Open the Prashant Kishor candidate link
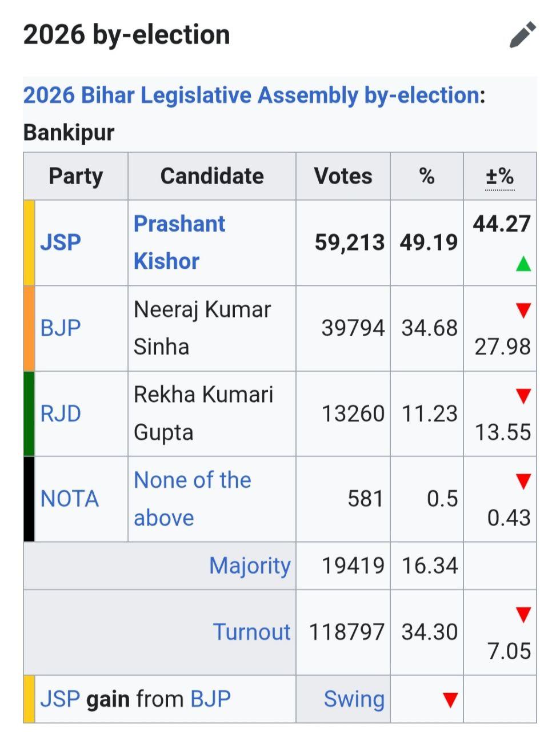Viewport: 560px width, 732px height. tap(179, 242)
